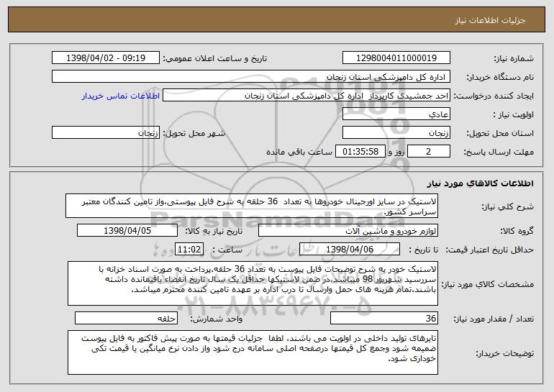Click the ایجاد کننده درخواست label
The height and width of the screenshot is (392, 554).
[x=494, y=96]
